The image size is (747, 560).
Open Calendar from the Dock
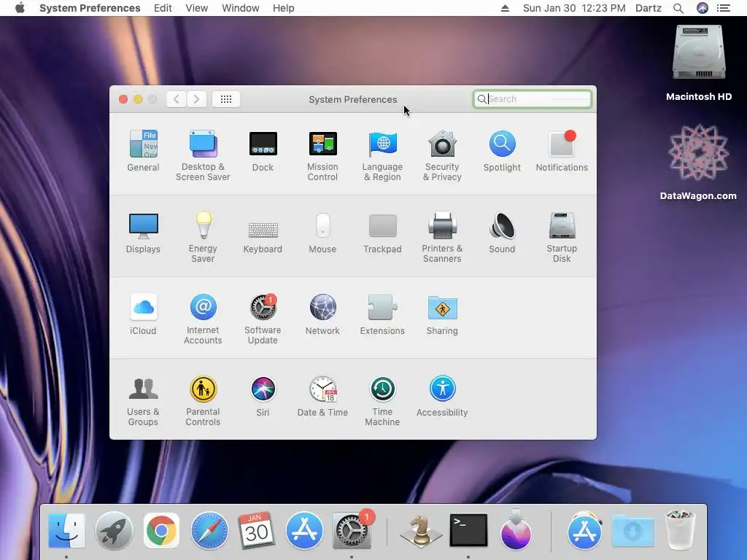click(256, 531)
